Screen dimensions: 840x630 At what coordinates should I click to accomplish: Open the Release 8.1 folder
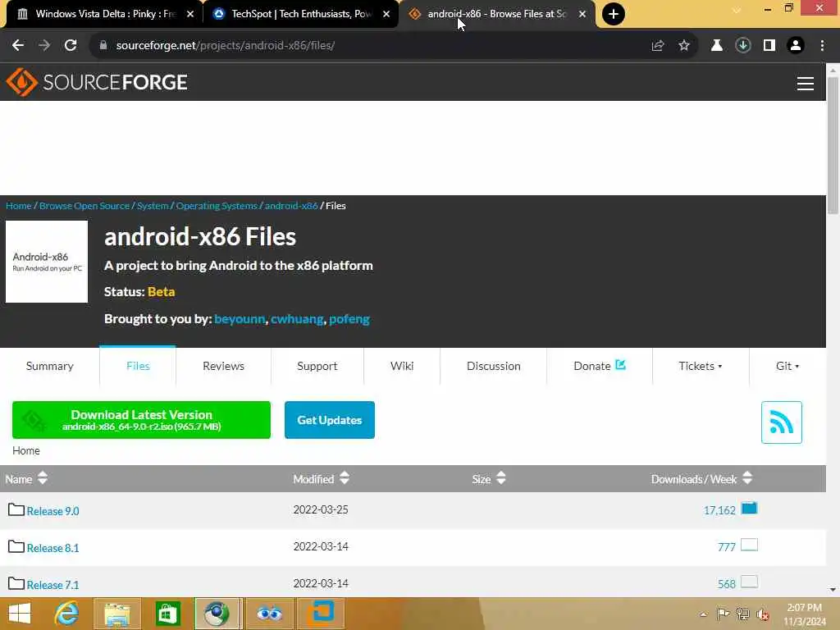coord(52,548)
